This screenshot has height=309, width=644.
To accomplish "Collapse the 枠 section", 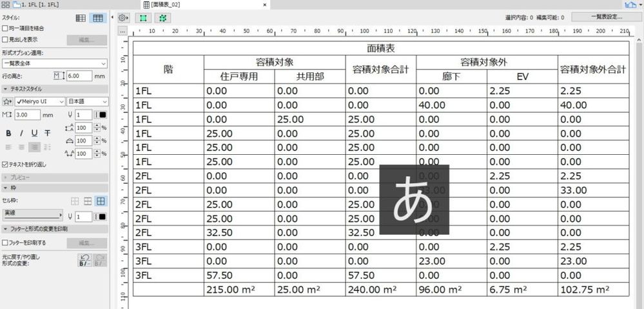I will point(54,188).
